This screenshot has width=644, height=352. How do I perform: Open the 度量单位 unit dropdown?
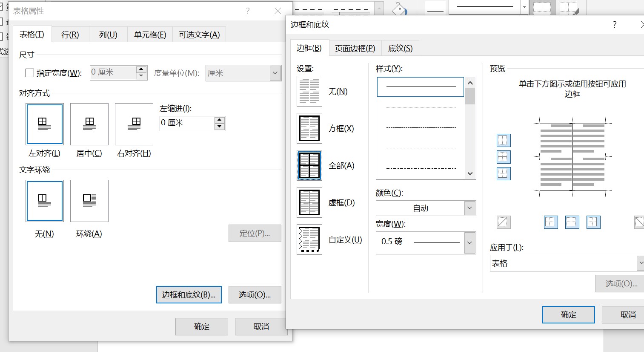click(275, 73)
